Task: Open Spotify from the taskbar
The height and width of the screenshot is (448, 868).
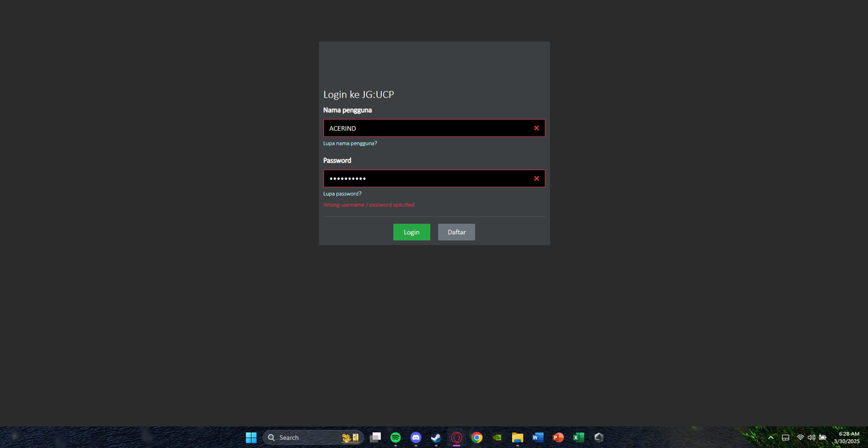Action: point(395,438)
